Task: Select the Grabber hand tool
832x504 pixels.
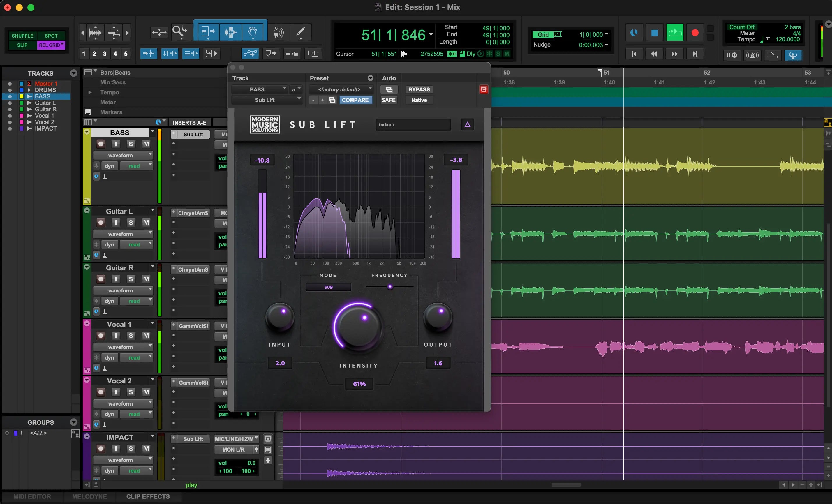Action: [x=253, y=32]
